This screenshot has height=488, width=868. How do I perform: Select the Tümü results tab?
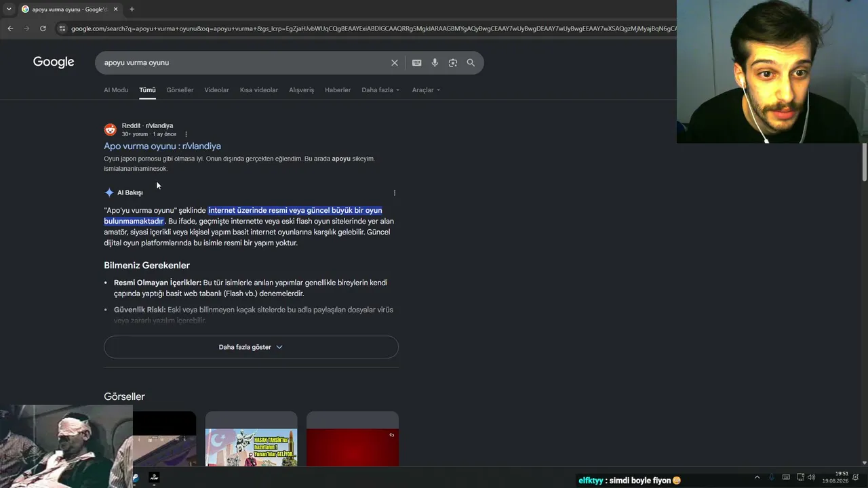147,90
